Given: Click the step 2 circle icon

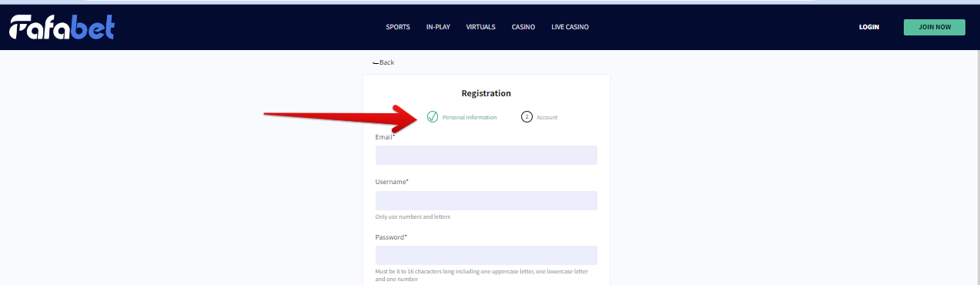Looking at the screenshot, I should [527, 117].
